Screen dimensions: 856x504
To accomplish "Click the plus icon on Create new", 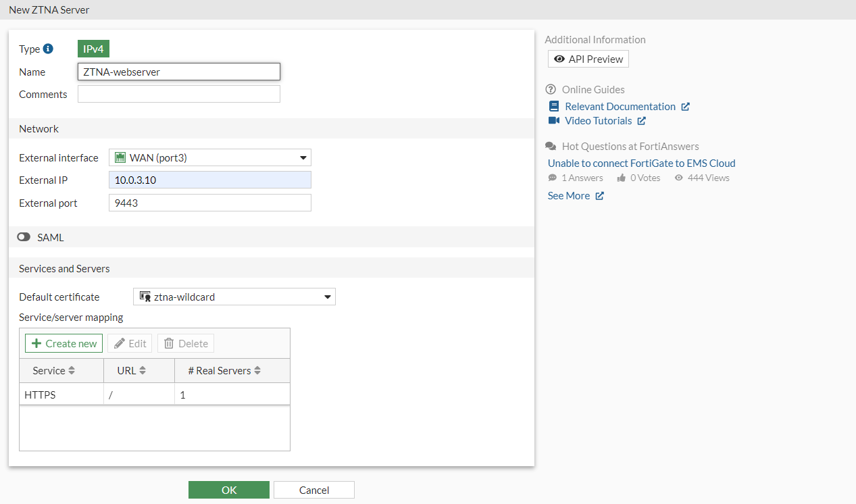I will [x=36, y=343].
